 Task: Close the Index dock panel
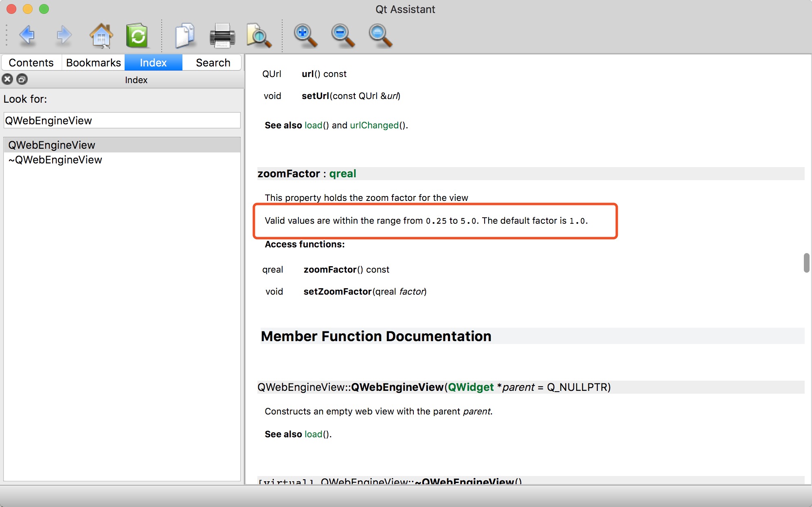tap(7, 79)
